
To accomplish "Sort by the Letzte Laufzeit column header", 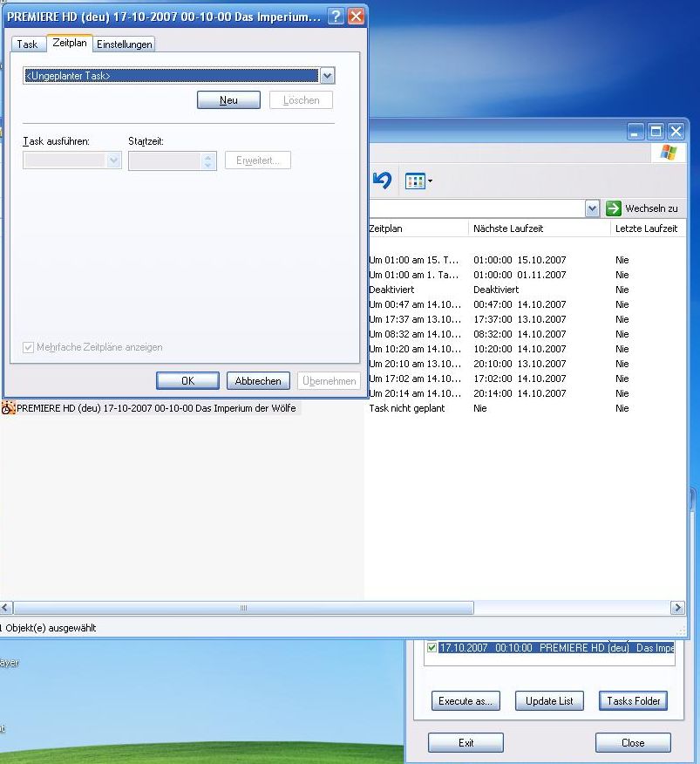I will click(x=648, y=229).
